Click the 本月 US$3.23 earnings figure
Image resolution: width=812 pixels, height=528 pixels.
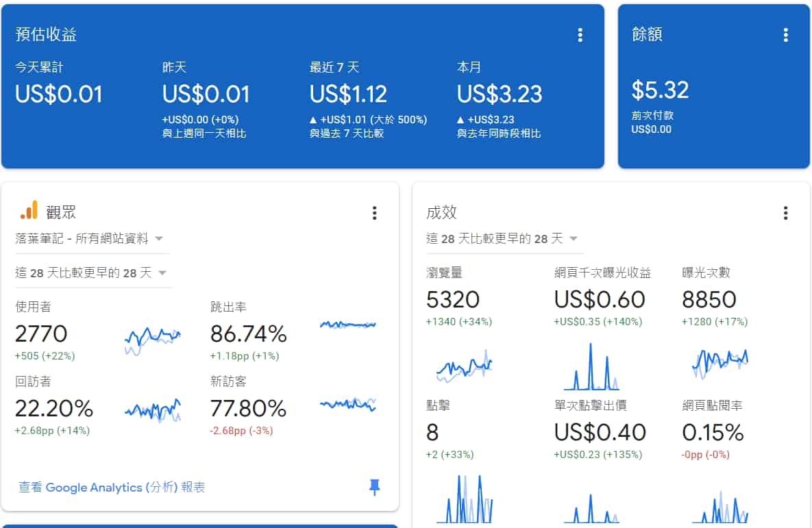[x=500, y=94]
